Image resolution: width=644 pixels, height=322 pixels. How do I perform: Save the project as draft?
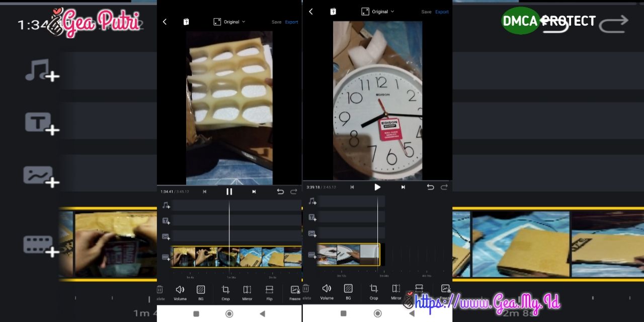[276, 22]
